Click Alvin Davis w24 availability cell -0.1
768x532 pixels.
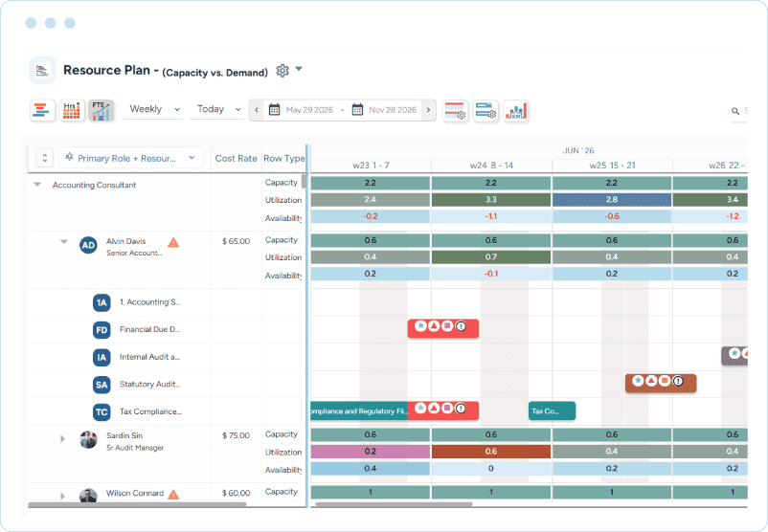[491, 274]
